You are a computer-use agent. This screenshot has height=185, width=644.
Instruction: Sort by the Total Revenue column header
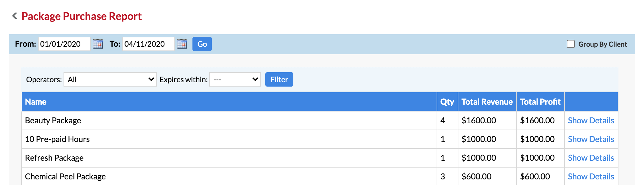tap(487, 102)
